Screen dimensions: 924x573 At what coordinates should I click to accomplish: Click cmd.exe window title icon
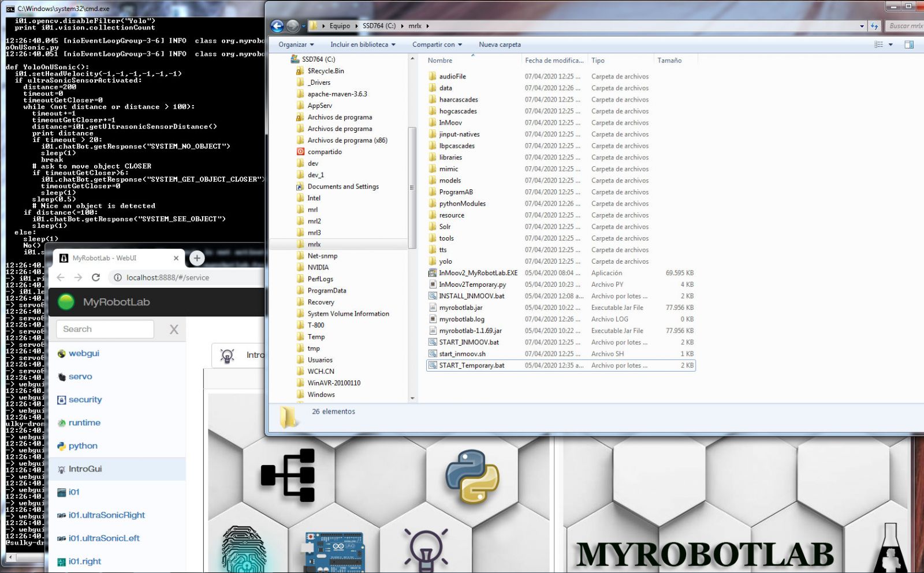[x=10, y=9]
